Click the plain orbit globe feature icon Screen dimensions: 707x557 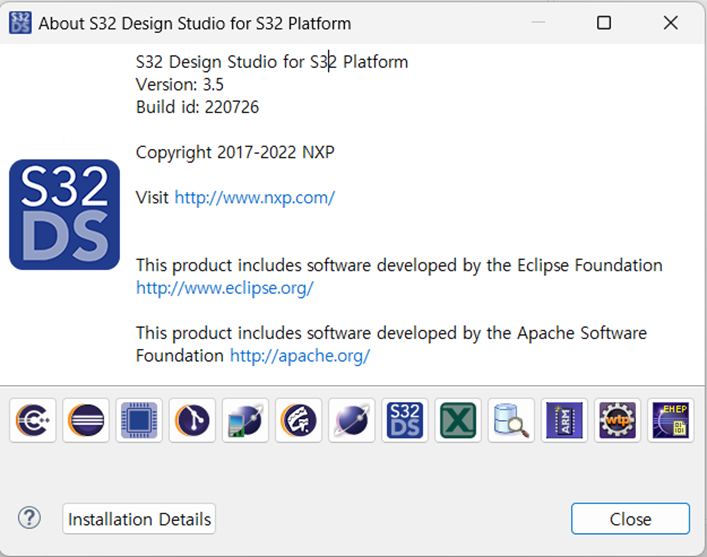coord(352,420)
